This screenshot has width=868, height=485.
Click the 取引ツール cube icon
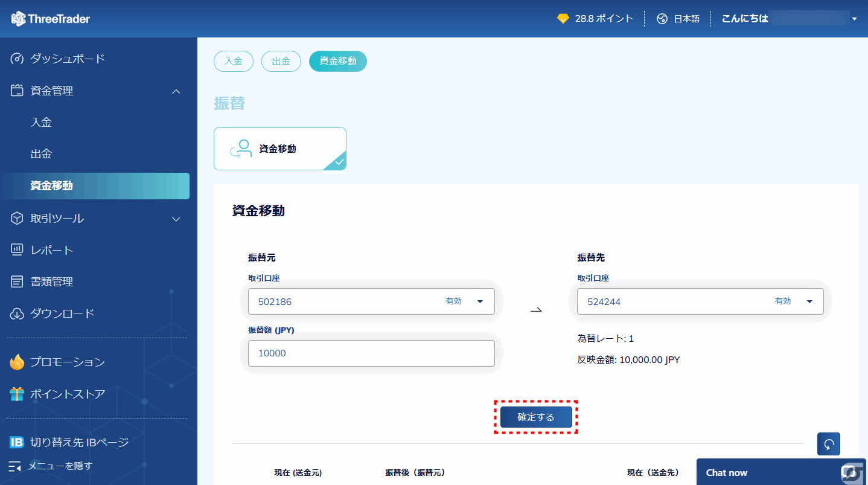pos(17,219)
